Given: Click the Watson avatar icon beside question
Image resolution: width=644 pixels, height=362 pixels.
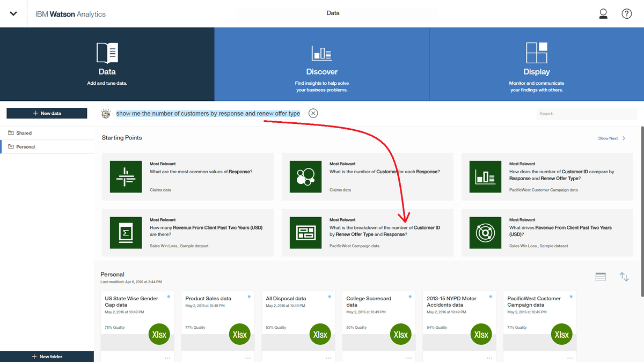Looking at the screenshot, I should tap(106, 114).
